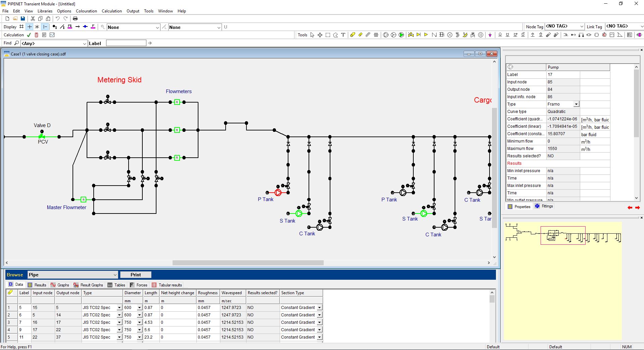Open the Fittings tab in properties panel
This screenshot has height=350, width=644.
click(544, 206)
